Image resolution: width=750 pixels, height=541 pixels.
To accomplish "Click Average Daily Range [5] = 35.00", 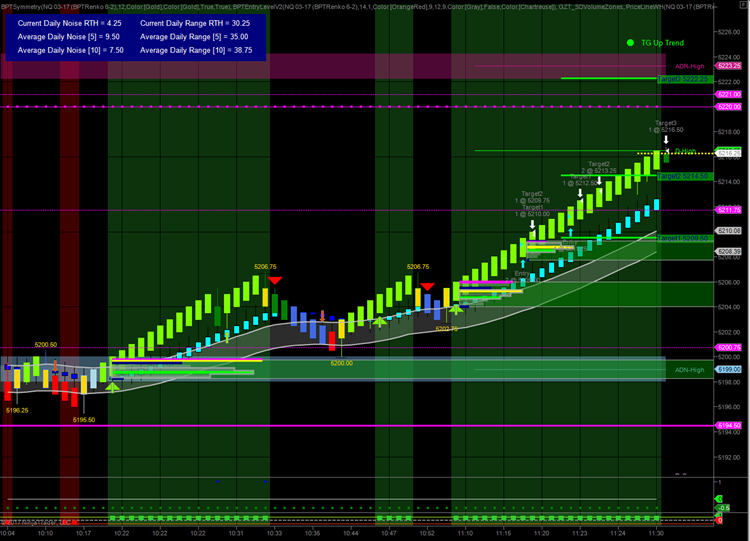I will (x=194, y=37).
